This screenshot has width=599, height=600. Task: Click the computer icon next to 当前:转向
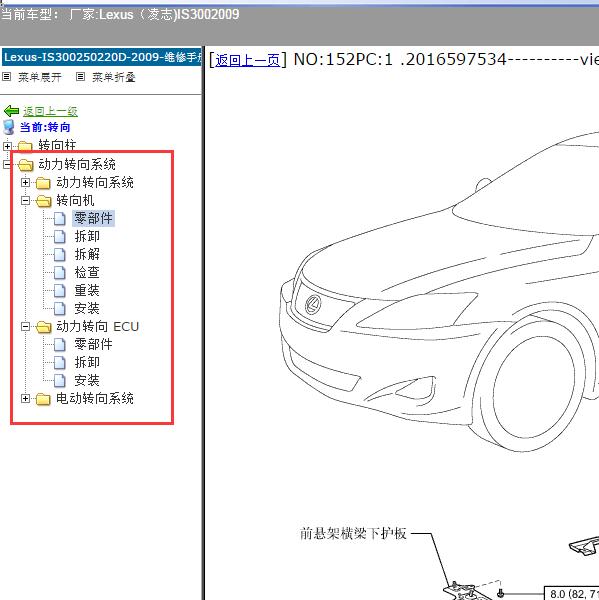9,127
